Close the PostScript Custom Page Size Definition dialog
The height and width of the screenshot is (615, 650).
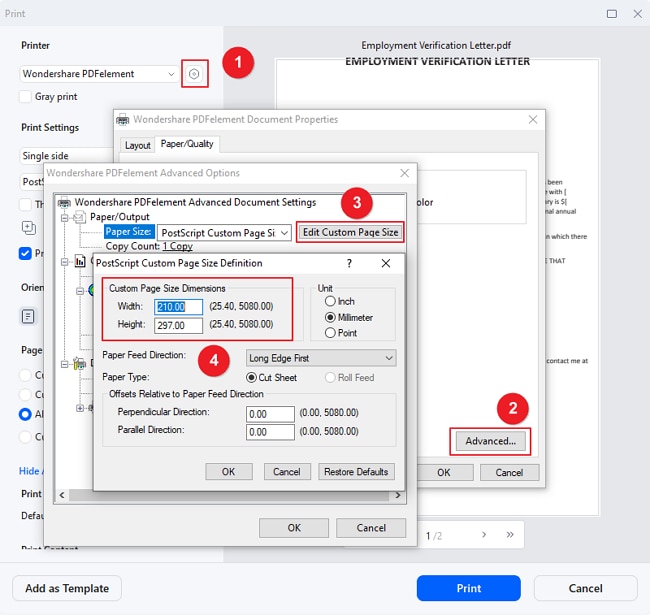tap(386, 263)
